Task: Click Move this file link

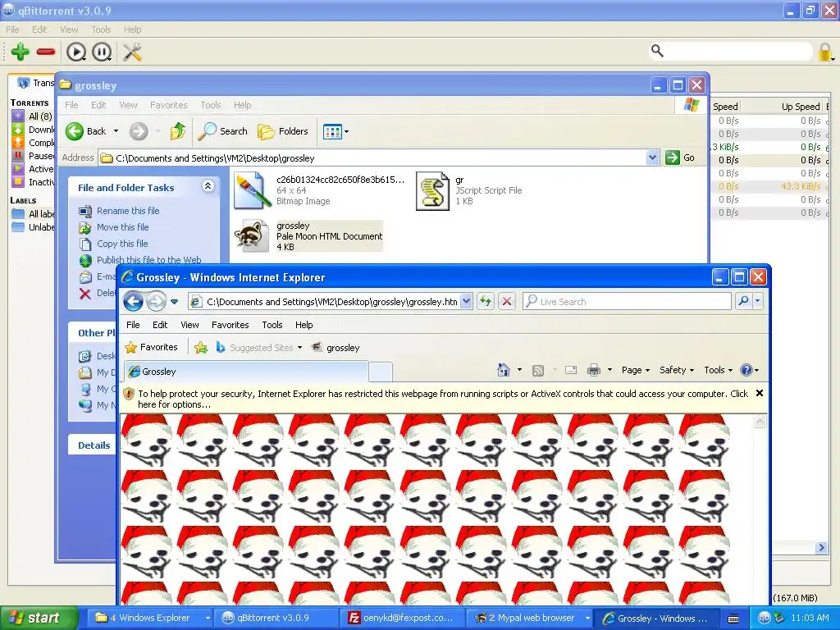Action: click(x=123, y=227)
